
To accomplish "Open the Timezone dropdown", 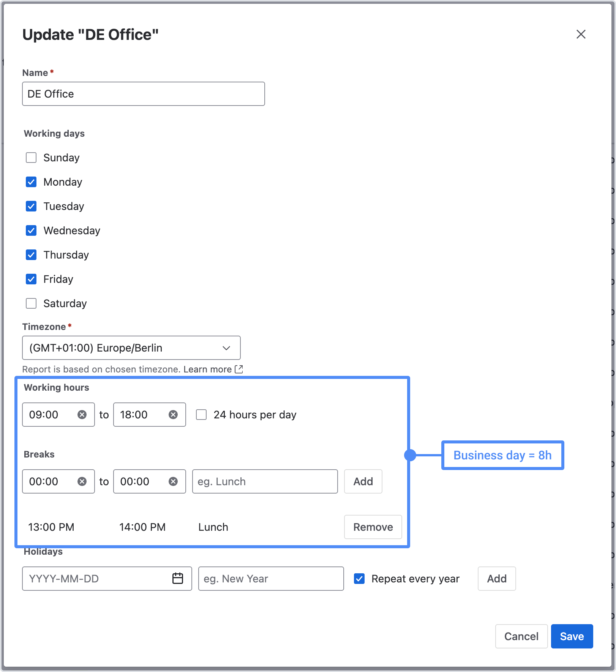I will click(131, 348).
